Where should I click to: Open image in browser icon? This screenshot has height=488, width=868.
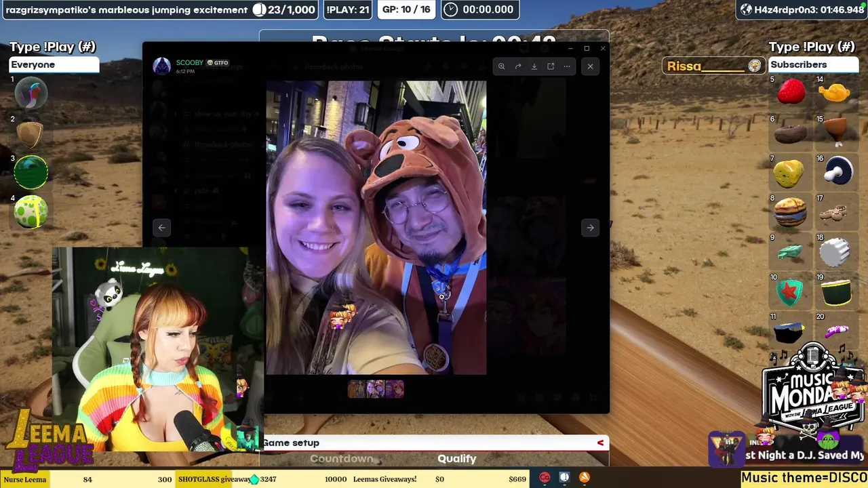551,66
